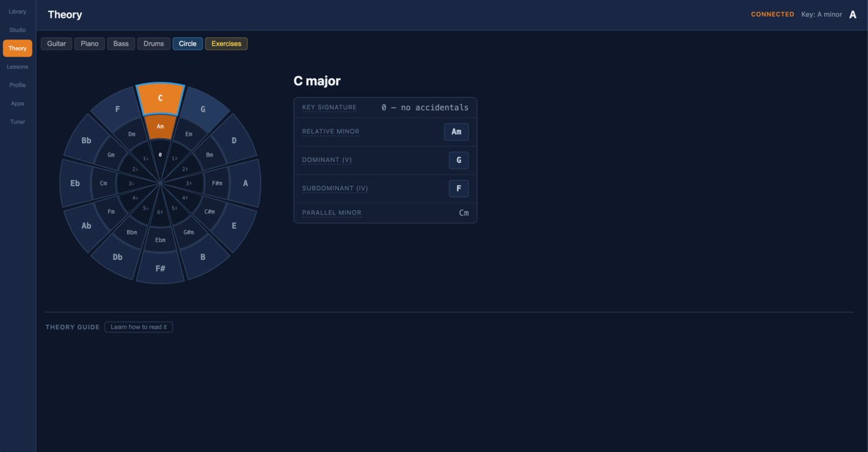Pick the Am minor segment on circle
The width and height of the screenshot is (868, 452).
(161, 126)
